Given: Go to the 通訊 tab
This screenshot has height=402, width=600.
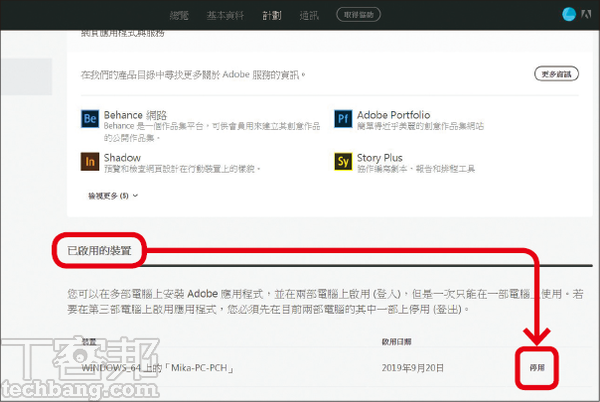Looking at the screenshot, I should (x=309, y=15).
